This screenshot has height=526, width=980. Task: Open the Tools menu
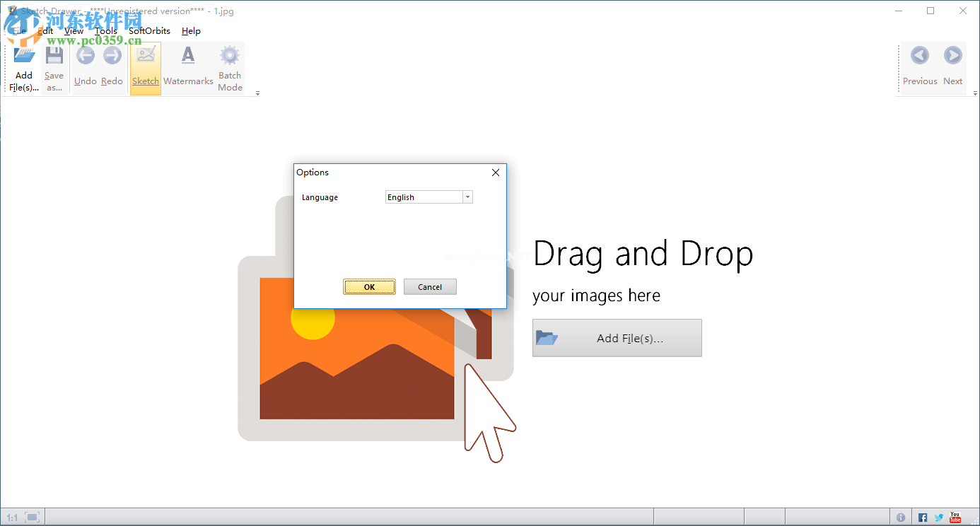coord(106,31)
